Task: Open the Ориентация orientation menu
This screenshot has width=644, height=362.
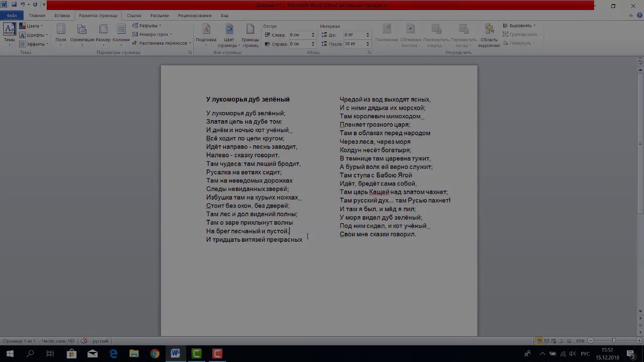Action: pyautogui.click(x=82, y=35)
